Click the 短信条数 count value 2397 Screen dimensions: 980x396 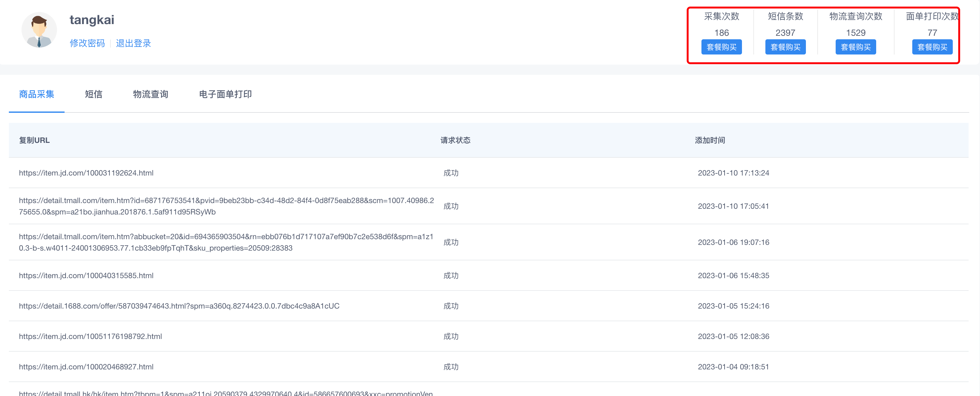785,33
